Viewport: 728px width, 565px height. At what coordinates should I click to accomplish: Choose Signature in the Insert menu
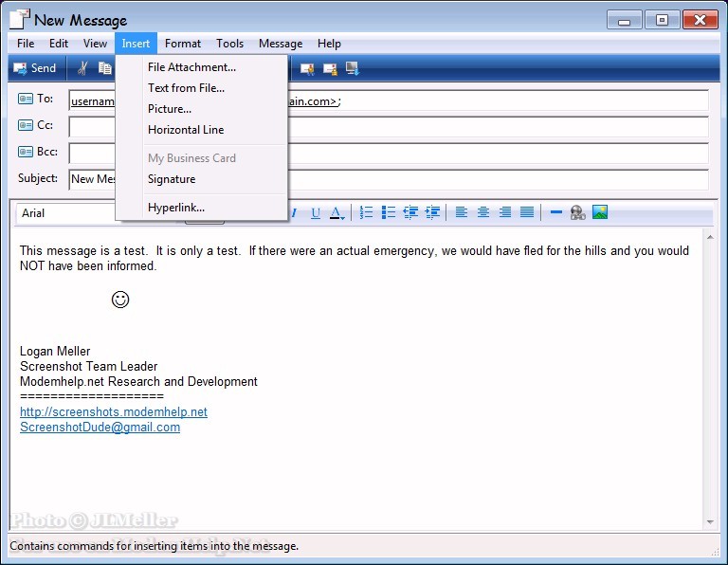(172, 179)
